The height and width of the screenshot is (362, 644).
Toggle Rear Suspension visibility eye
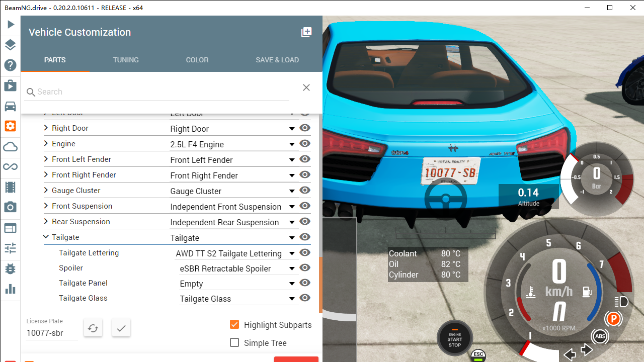pyautogui.click(x=304, y=222)
